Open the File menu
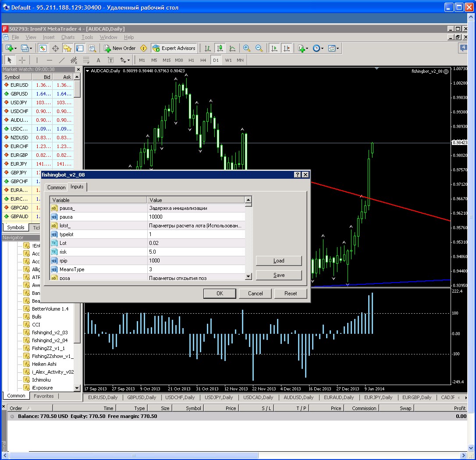 pos(15,37)
